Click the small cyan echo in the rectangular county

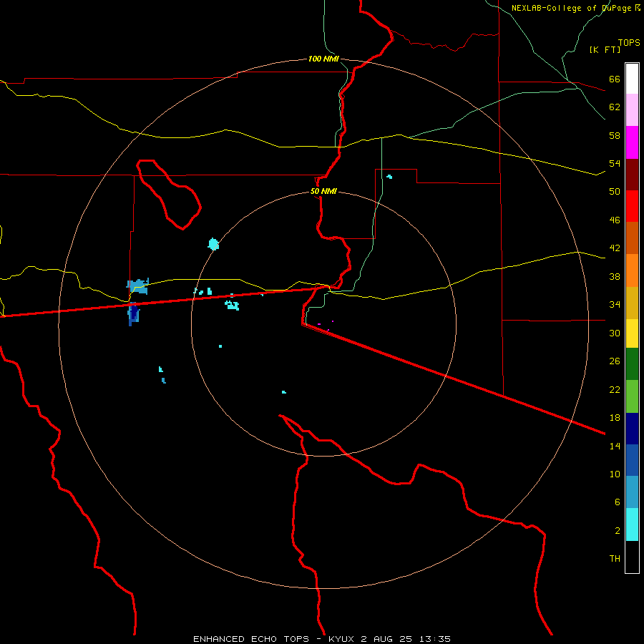pos(389,177)
